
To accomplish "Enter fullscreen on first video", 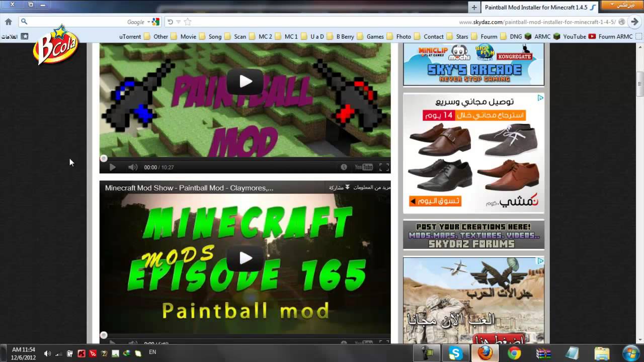I will (383, 167).
